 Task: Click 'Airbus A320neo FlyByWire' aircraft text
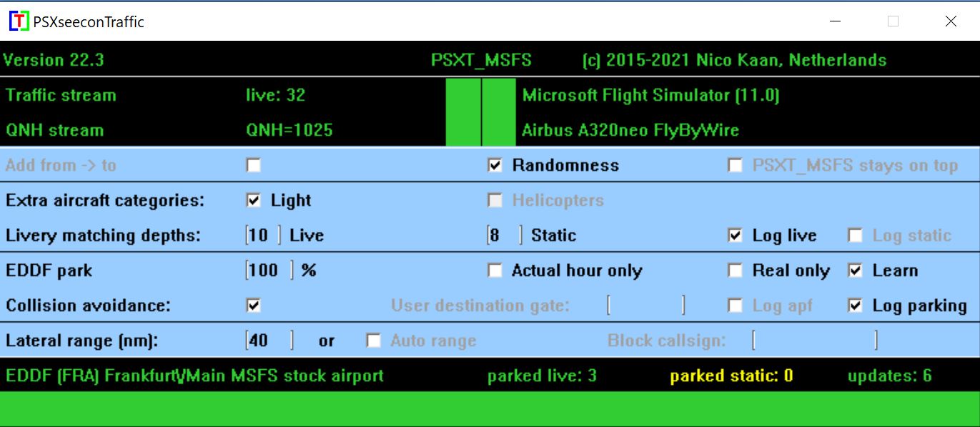tap(630, 130)
